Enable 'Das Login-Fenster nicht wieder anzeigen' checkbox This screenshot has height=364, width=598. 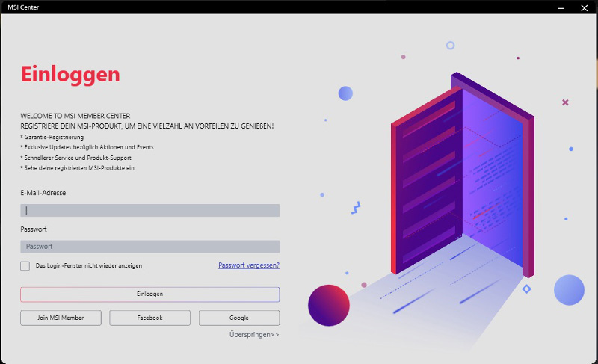pyautogui.click(x=25, y=266)
